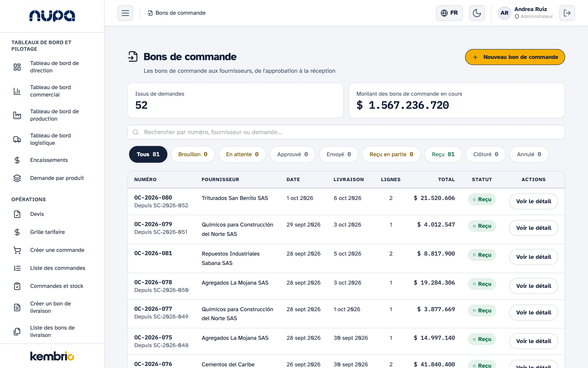Open Tableau de bord de production icon

pyautogui.click(x=17, y=115)
